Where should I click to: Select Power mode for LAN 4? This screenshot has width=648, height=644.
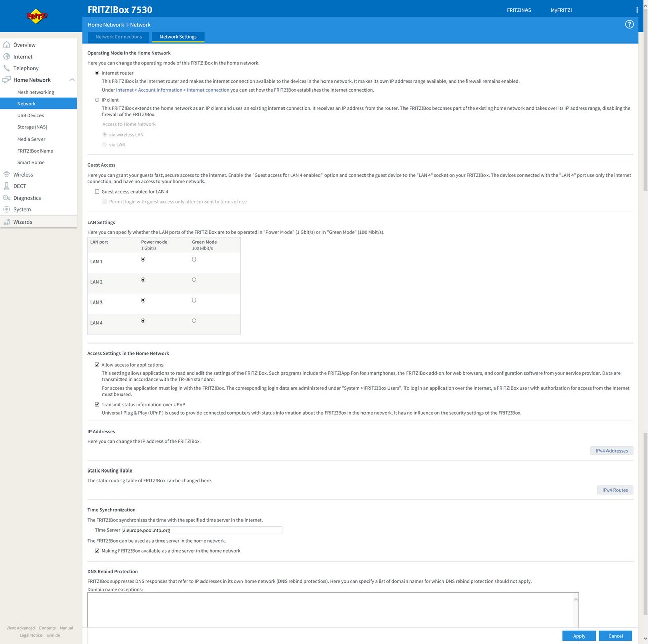(143, 321)
